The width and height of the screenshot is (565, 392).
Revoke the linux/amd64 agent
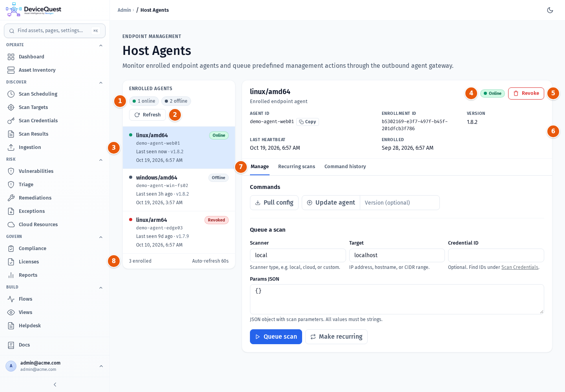pos(526,93)
